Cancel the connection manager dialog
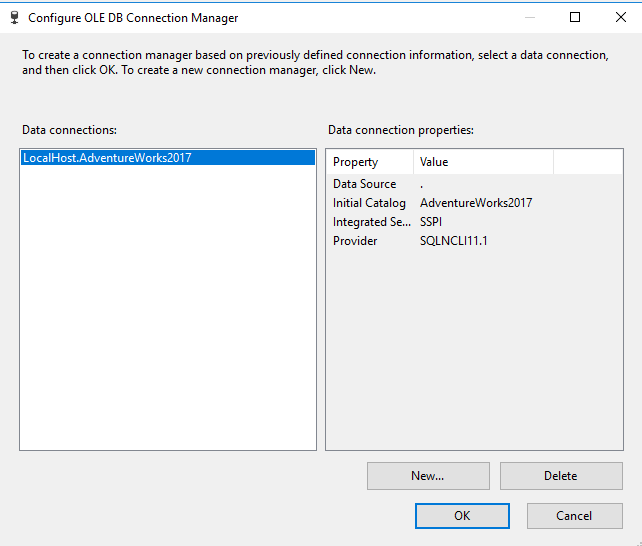642x546 pixels. click(574, 516)
